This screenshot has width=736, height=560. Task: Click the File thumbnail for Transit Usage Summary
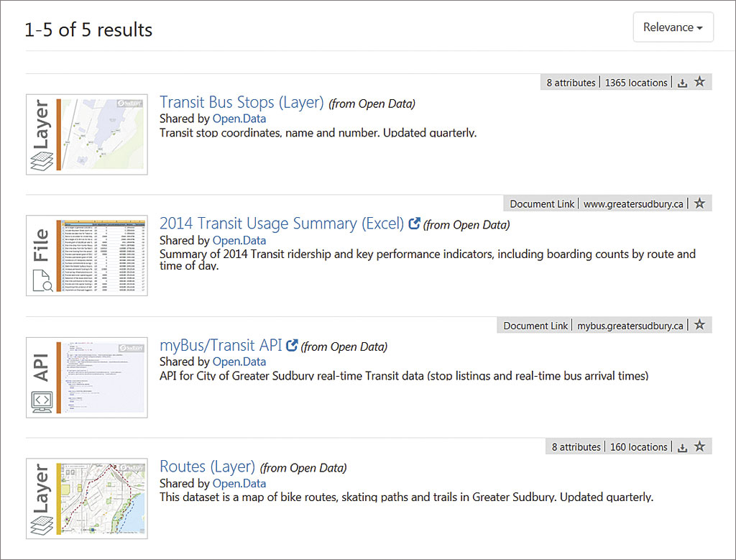coord(87,256)
